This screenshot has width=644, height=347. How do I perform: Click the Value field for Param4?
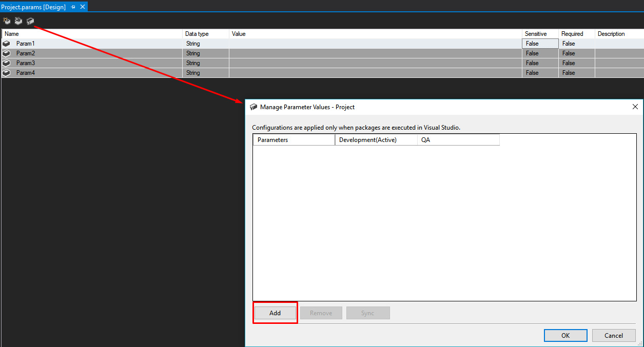tap(376, 73)
